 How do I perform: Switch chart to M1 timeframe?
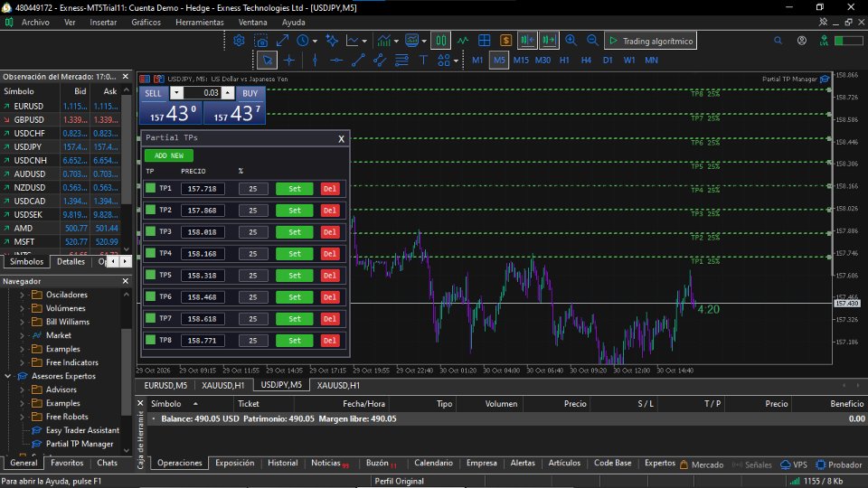[477, 60]
